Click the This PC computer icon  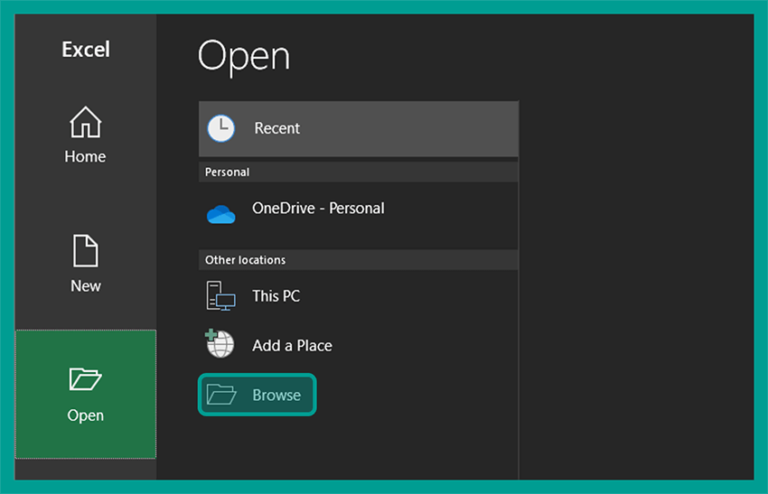point(220,296)
